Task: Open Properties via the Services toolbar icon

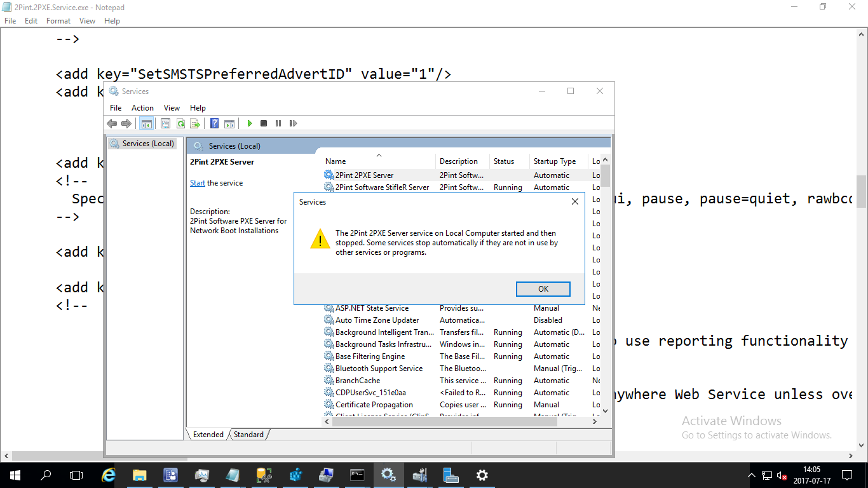Action: (166, 123)
